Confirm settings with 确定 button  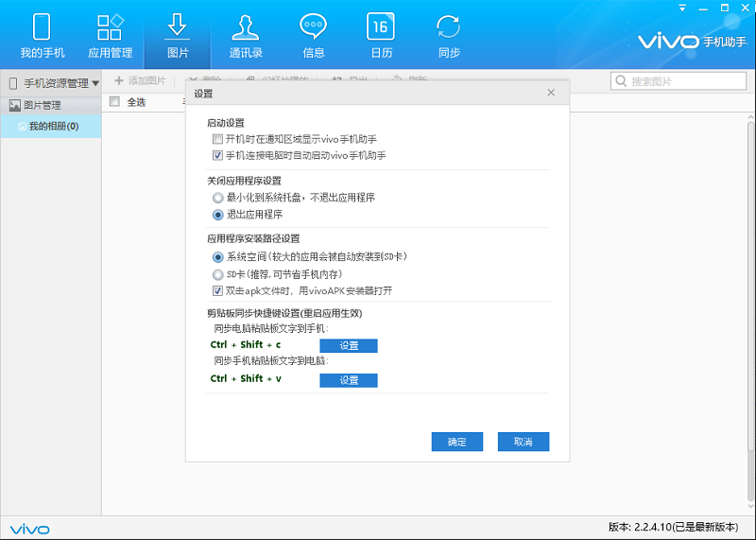tap(457, 442)
